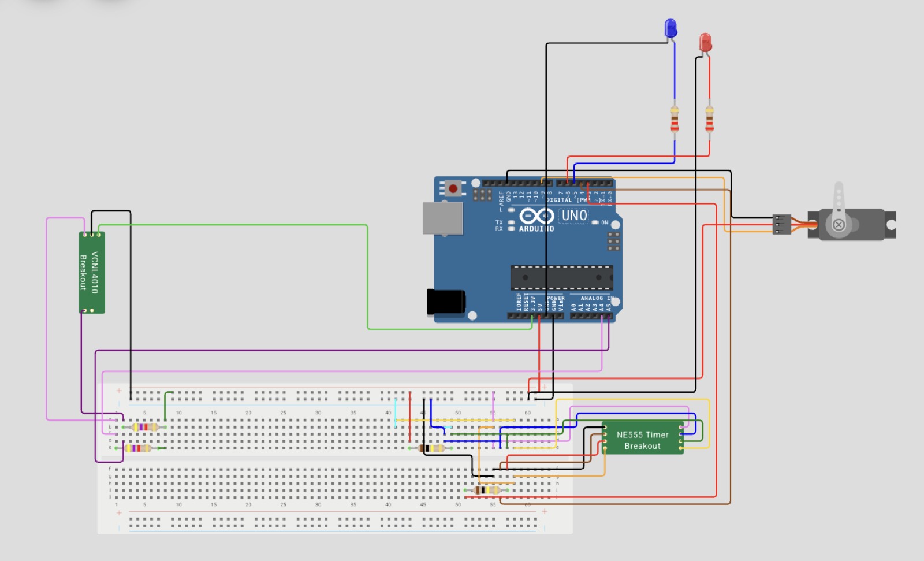Select the breadboard resistor near column 45
Viewport: 924px width, 561px height.
pos(430,448)
